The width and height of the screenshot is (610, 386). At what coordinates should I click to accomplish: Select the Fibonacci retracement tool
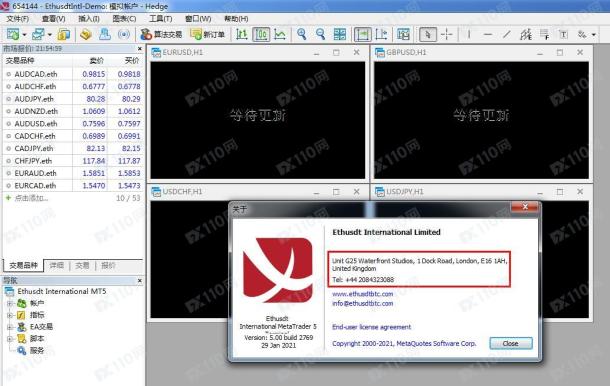545,35
